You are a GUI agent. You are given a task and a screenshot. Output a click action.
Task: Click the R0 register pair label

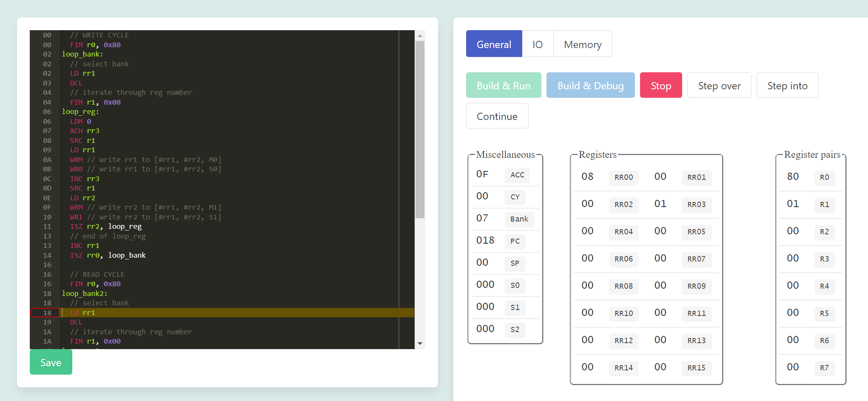point(825,177)
